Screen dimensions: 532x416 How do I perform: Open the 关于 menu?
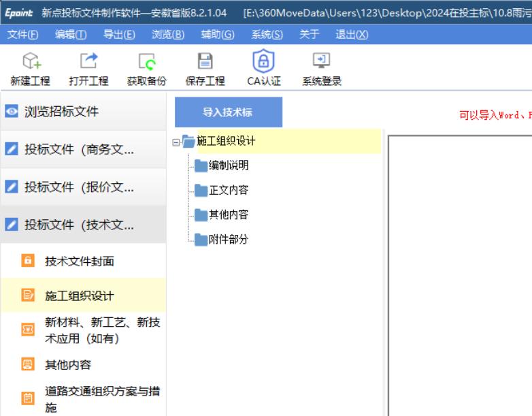(x=309, y=34)
